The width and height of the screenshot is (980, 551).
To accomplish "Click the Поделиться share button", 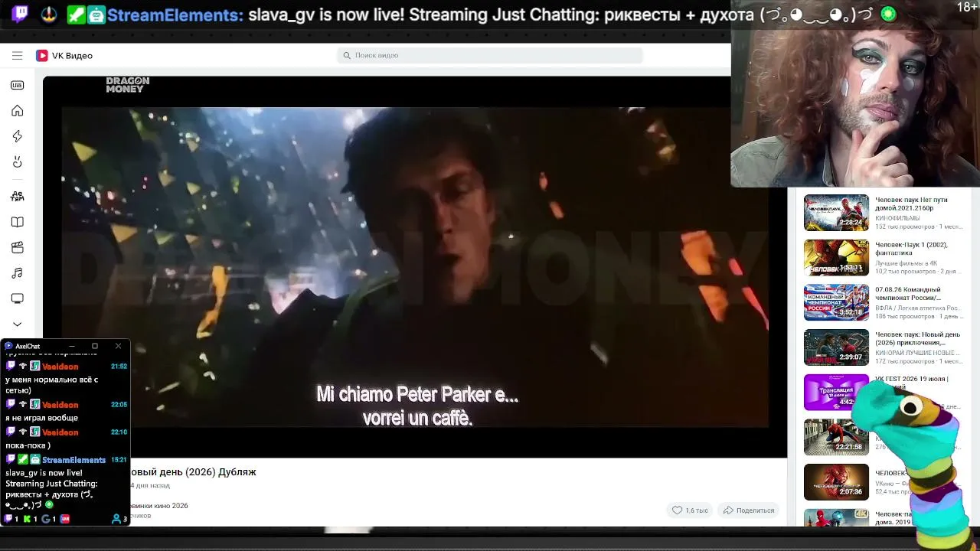I will coord(748,510).
